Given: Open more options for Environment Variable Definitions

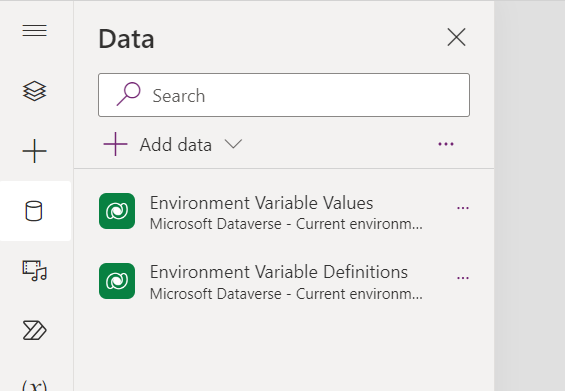Looking at the screenshot, I should pos(463,278).
